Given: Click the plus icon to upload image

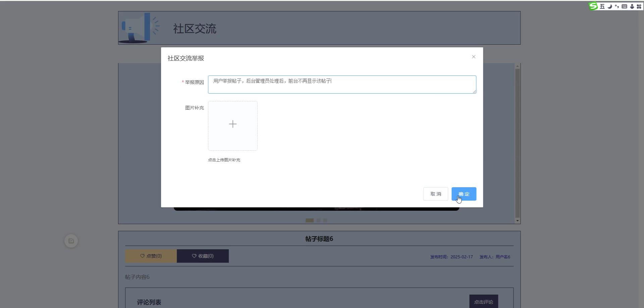Looking at the screenshot, I should pos(233,124).
